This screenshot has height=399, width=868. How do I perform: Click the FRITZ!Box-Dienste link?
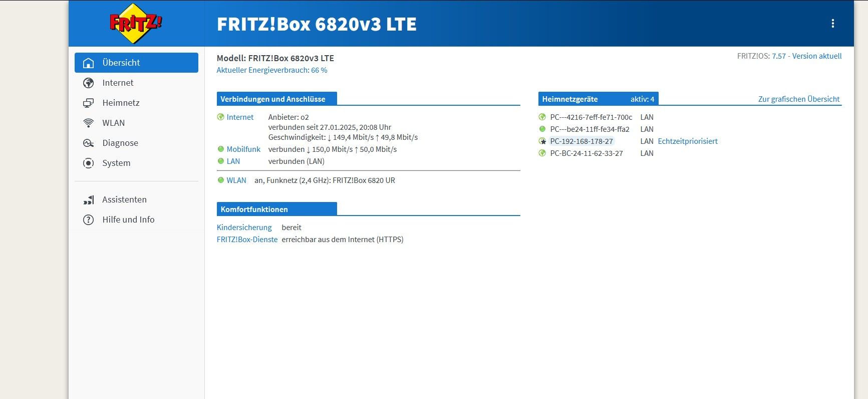(247, 240)
